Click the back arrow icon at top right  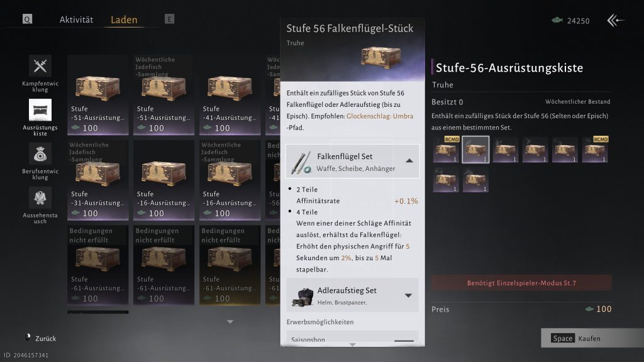pyautogui.click(x=615, y=20)
